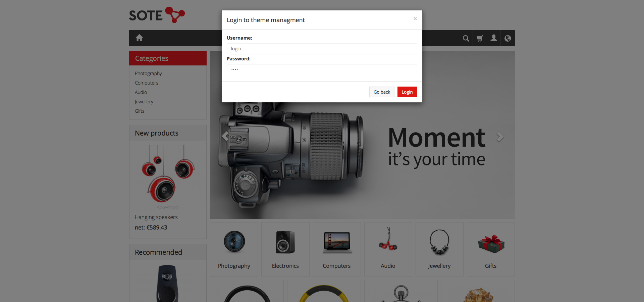The image size is (644, 302).
Task: Open the Computers category tile
Action: [x=337, y=249]
